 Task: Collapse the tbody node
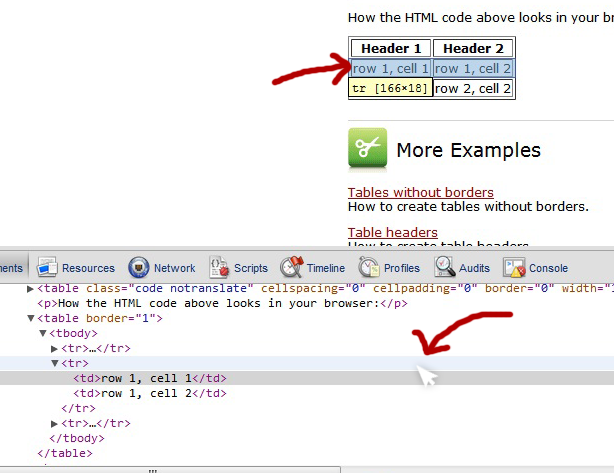43,333
